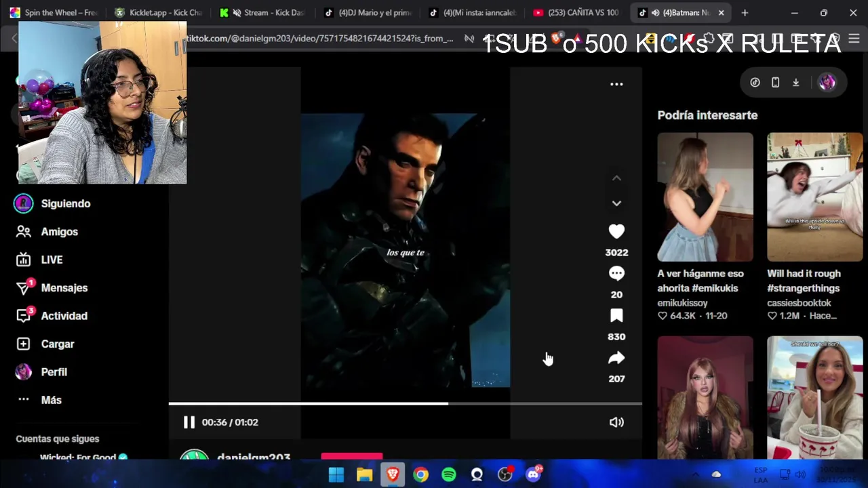Click the download icon in top-right toolbar
This screenshot has height=488, width=868.
[796, 83]
